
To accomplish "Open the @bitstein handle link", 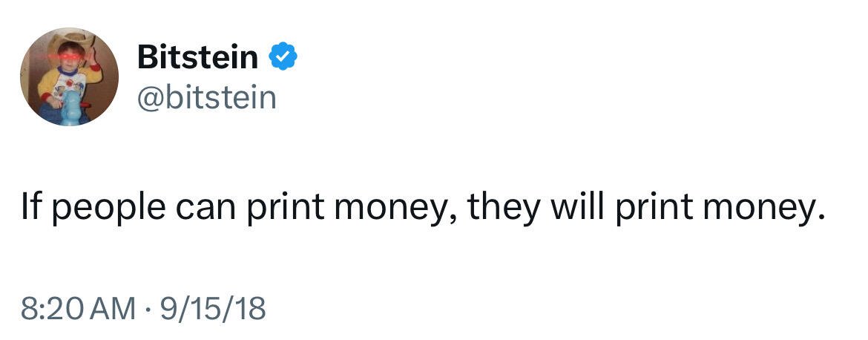I will click(206, 97).
